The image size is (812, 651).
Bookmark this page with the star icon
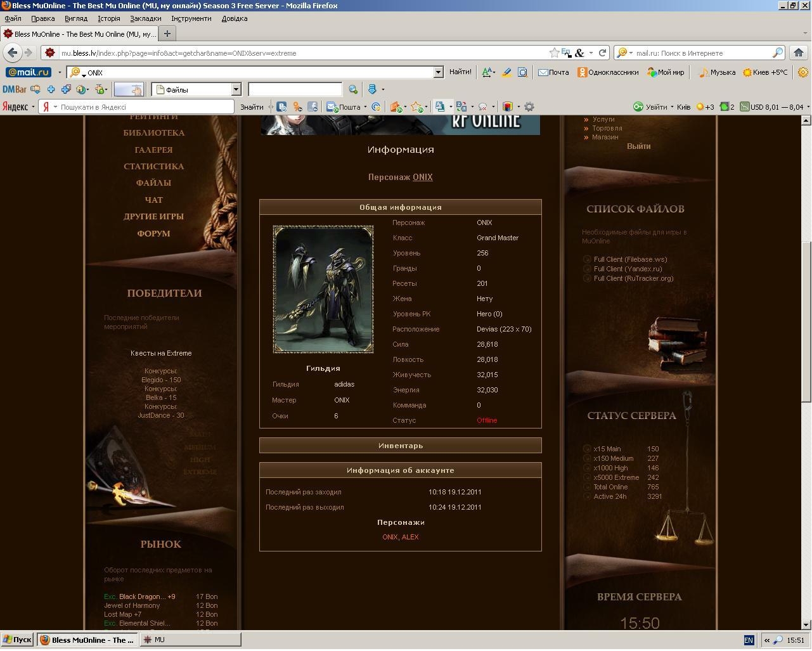[554, 53]
